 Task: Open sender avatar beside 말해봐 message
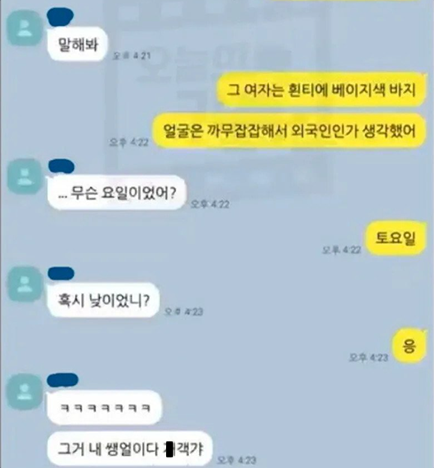tap(24, 28)
